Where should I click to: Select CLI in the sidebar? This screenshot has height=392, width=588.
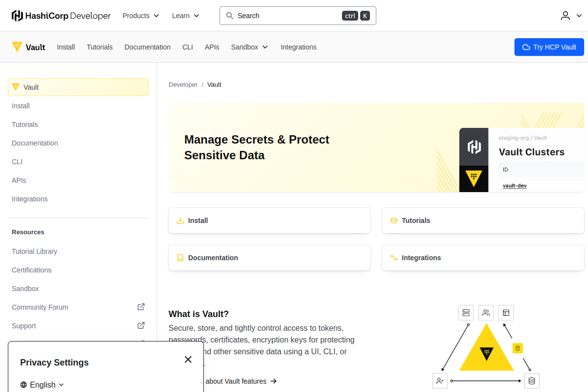(78, 162)
